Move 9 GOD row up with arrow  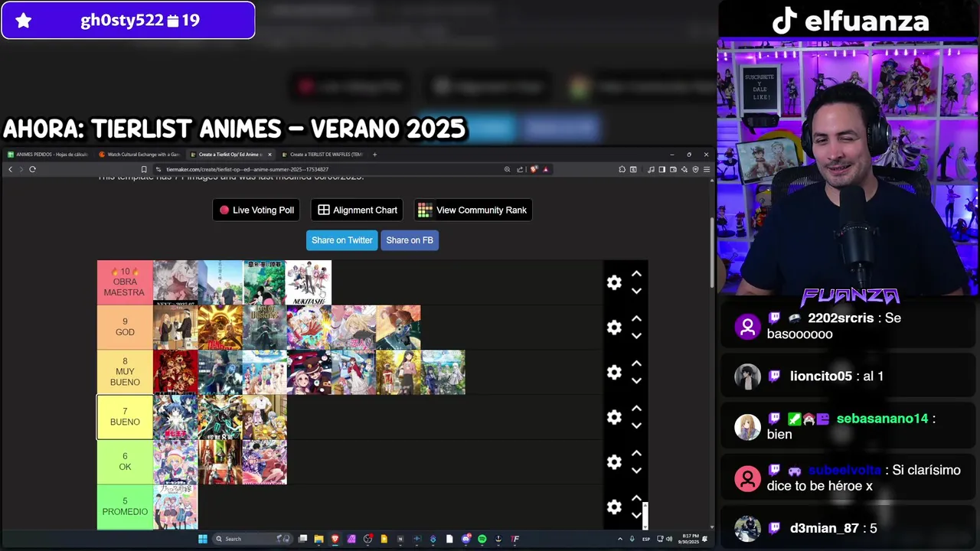(x=636, y=319)
